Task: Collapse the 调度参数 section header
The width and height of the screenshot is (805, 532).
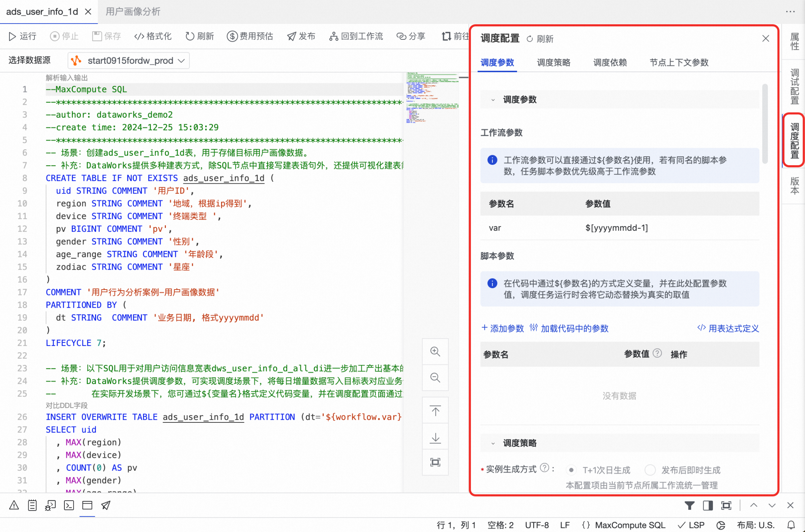Action: tap(493, 100)
